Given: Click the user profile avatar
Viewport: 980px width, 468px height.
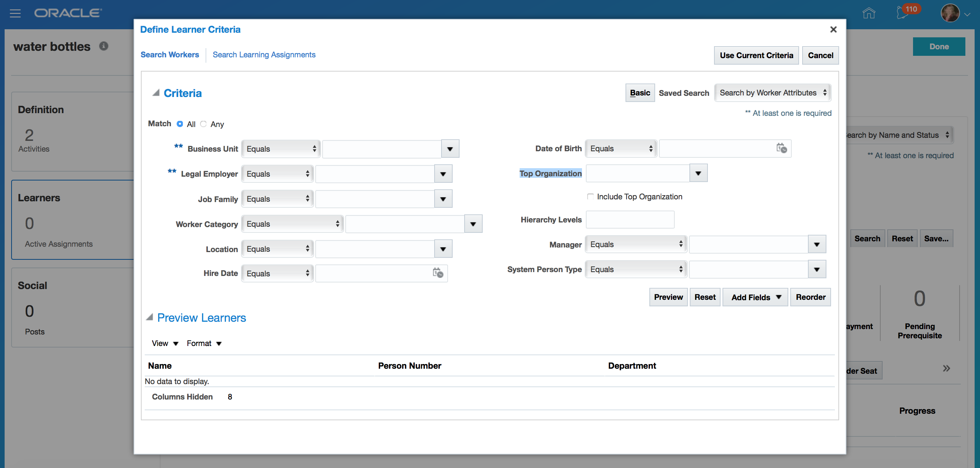Looking at the screenshot, I should point(950,13).
